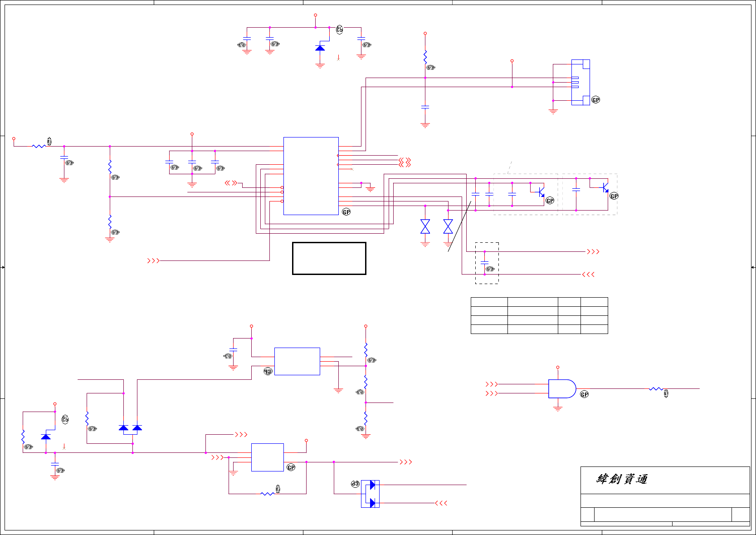This screenshot has height=535, width=756.
Task: Select the large main IC rectangle
Action: pos(311,176)
